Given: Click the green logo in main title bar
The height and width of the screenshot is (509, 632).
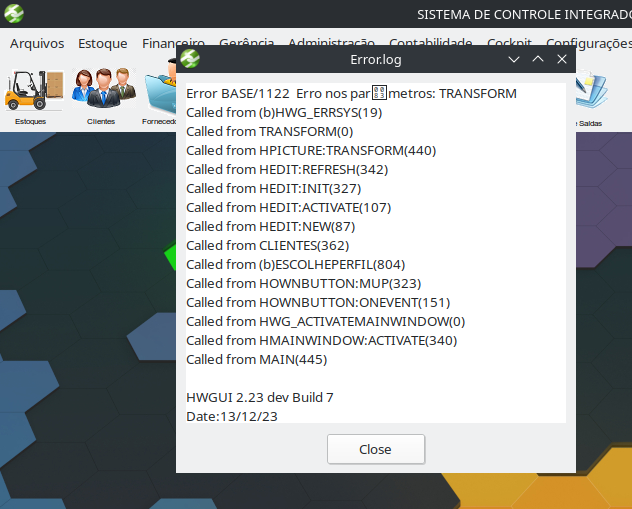Looking at the screenshot, I should point(14,14).
